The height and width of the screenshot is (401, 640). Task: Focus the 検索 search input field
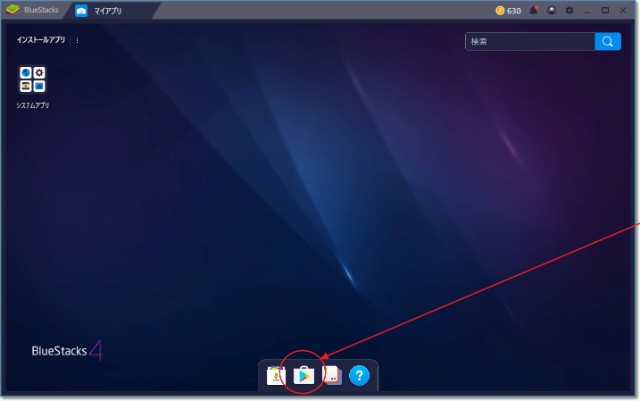pos(530,41)
